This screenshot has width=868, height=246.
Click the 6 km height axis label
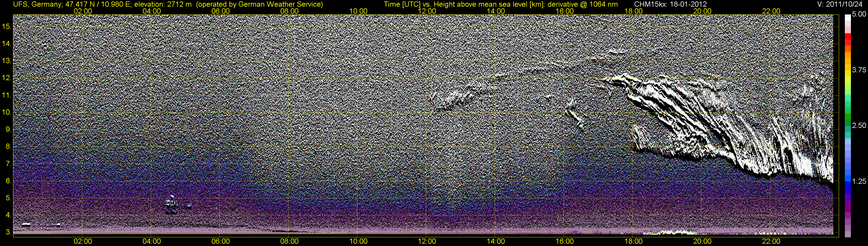point(8,181)
